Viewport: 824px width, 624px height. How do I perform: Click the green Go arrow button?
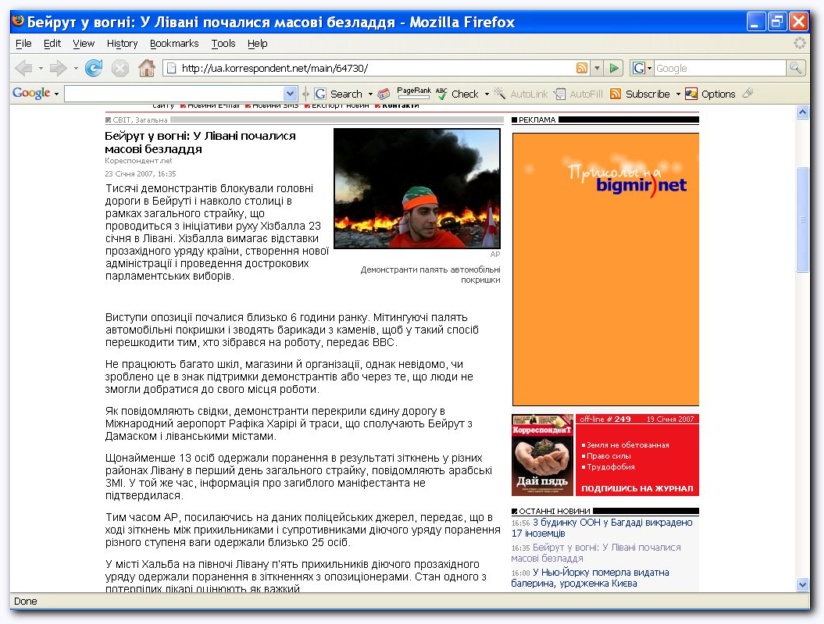tap(614, 68)
